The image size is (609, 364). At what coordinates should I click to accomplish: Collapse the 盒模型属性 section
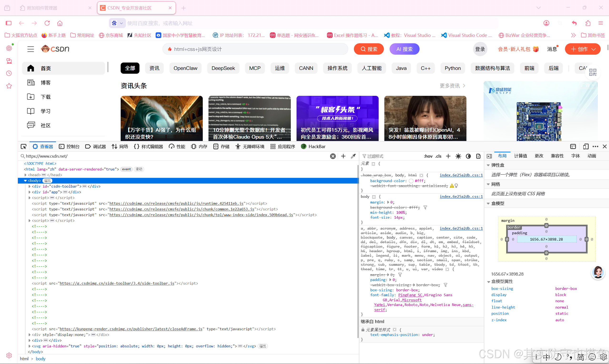point(488,281)
